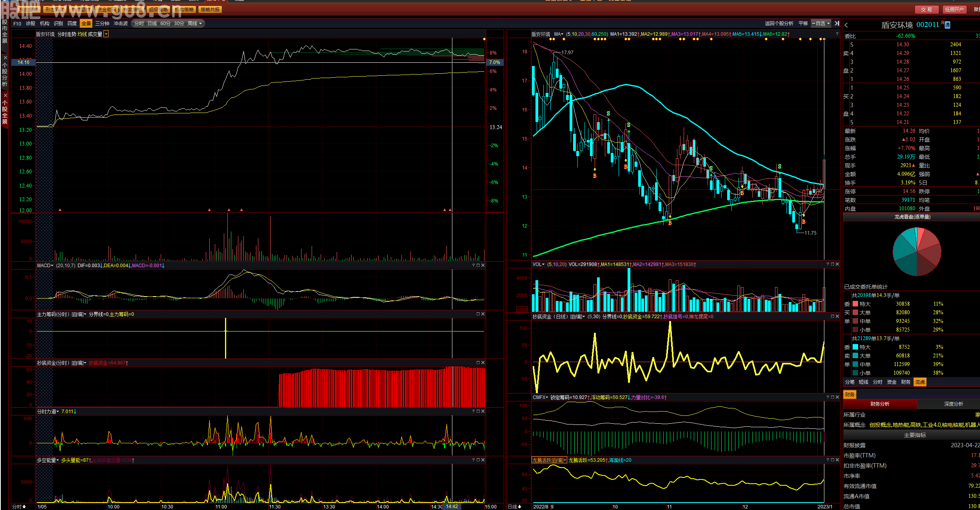
Task: Open help for the 龙腾活跃 panel
Action: (828, 460)
